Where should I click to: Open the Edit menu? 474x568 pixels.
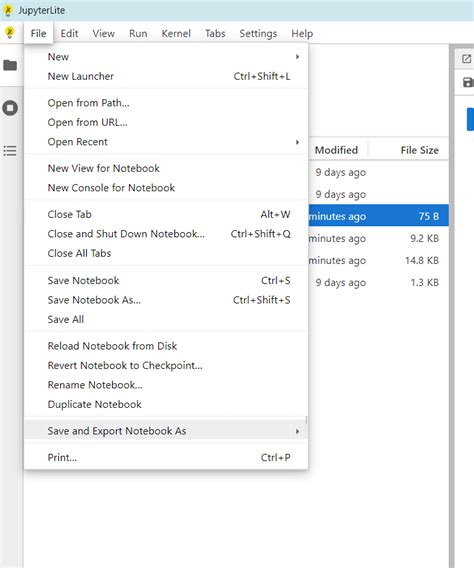tap(69, 33)
